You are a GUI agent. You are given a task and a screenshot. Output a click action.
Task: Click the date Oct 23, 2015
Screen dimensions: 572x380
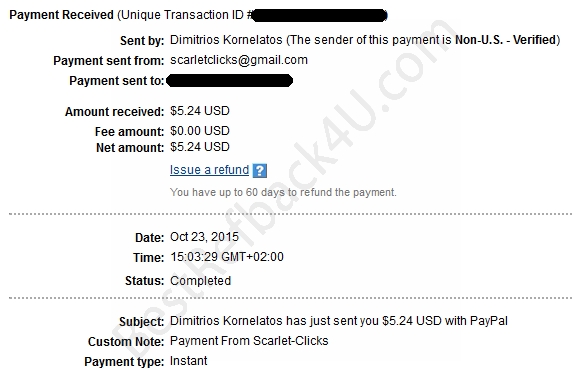click(204, 237)
